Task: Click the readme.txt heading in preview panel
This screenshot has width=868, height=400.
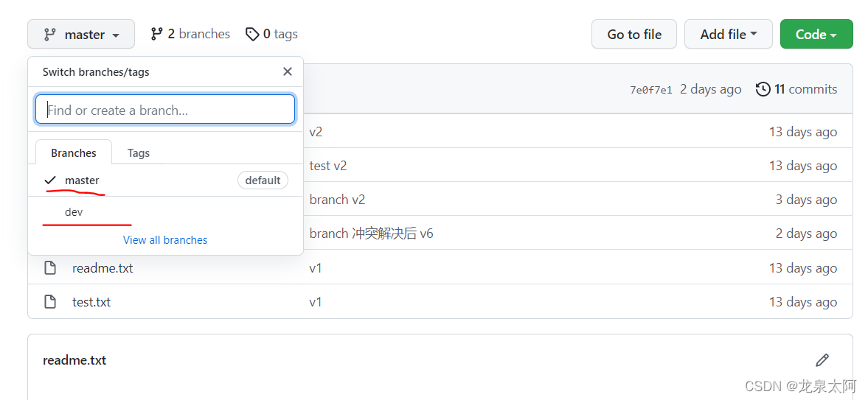Action: (74, 360)
